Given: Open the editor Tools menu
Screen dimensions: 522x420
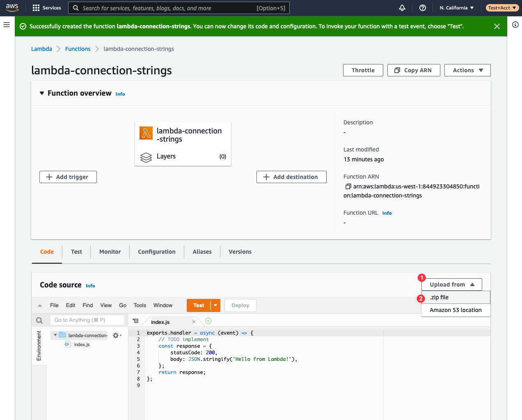Looking at the screenshot, I should coord(140,305).
